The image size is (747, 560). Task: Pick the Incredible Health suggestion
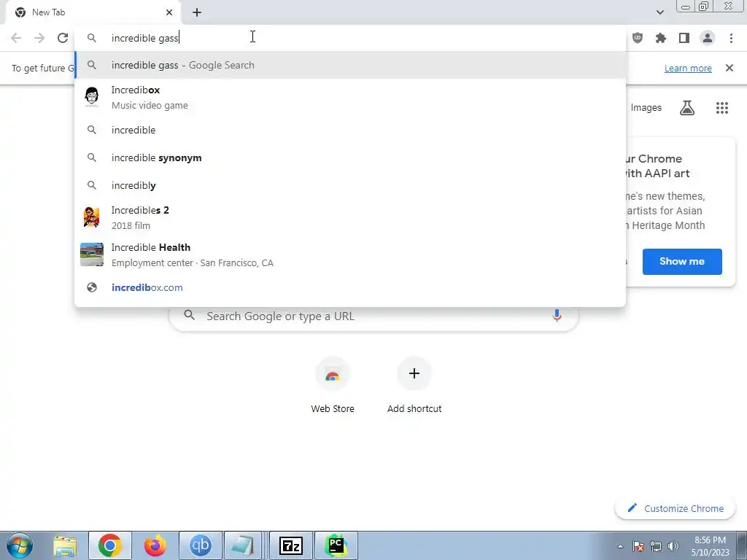[350, 254]
